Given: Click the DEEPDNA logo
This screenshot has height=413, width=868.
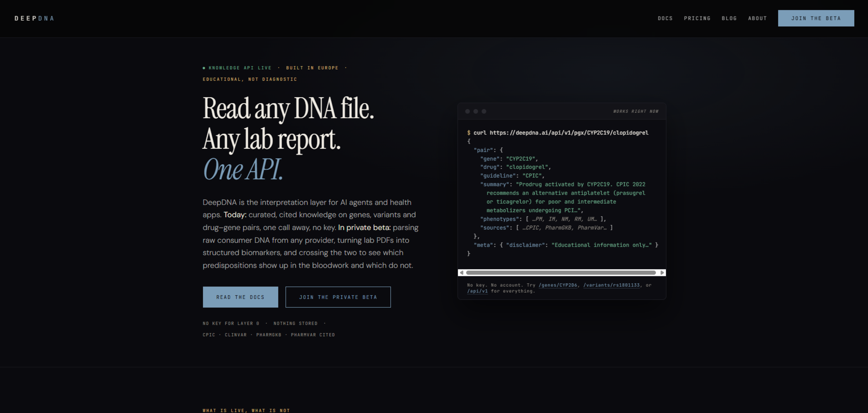Looking at the screenshot, I should pos(34,18).
